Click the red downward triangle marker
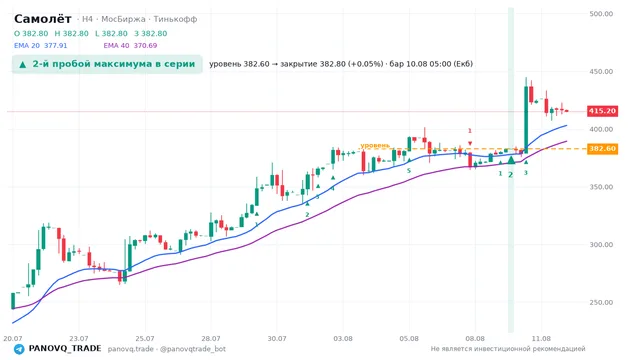Image resolution: width=640 pixels, height=360 pixels. click(470, 143)
